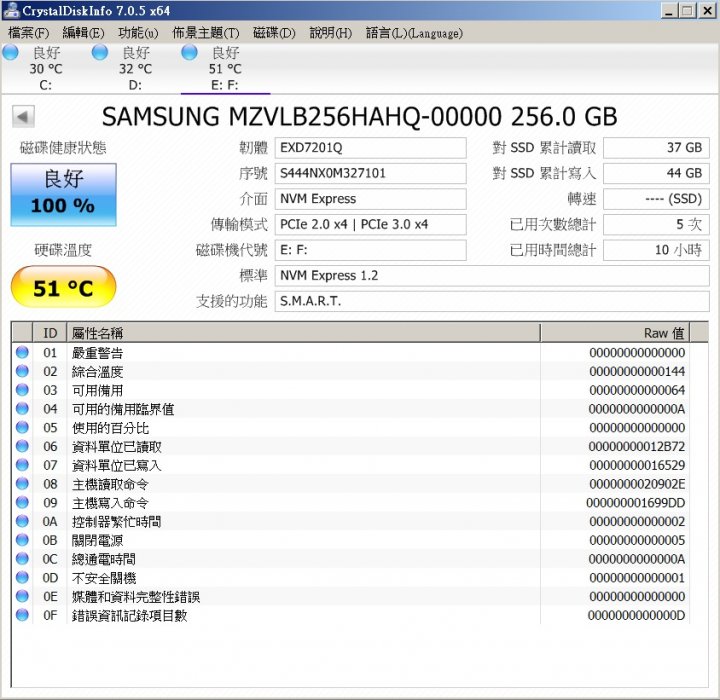Open the 說明(H) menu
Viewport: 720px width, 700px height.
pyautogui.click(x=331, y=33)
